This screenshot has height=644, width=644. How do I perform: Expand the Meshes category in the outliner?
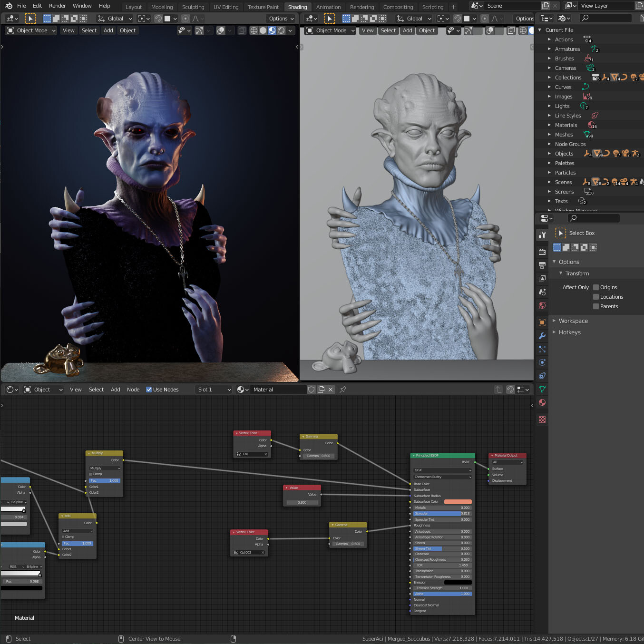550,135
